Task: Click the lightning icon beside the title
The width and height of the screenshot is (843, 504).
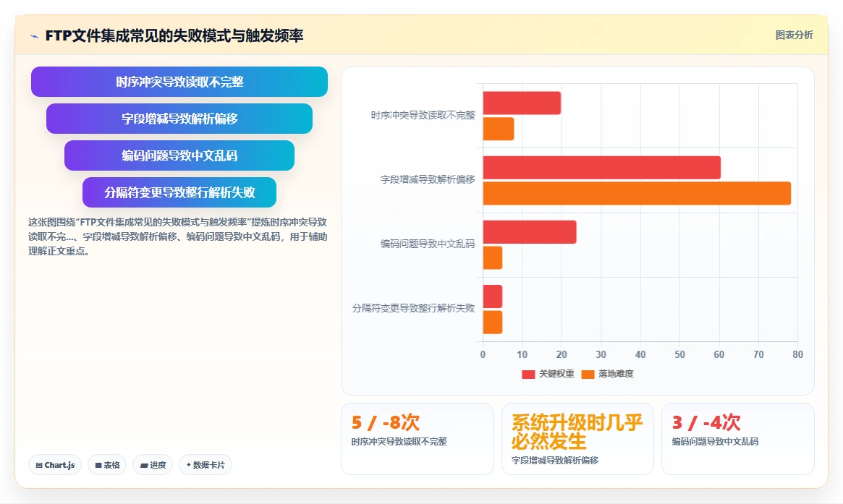Action: [x=35, y=37]
